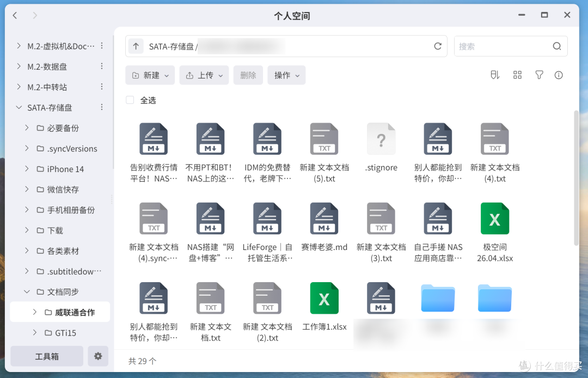
Task: Open more options for M.2-数据盘
Action: 102,66
